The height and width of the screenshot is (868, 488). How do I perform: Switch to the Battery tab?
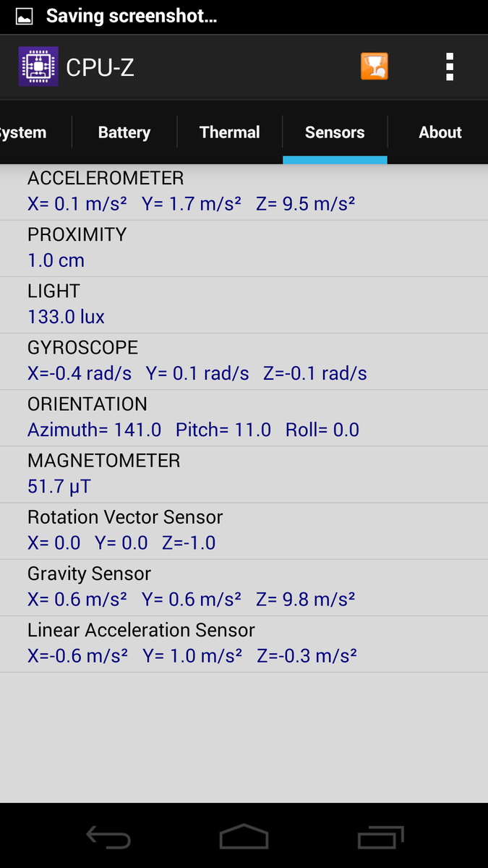pyautogui.click(x=124, y=132)
